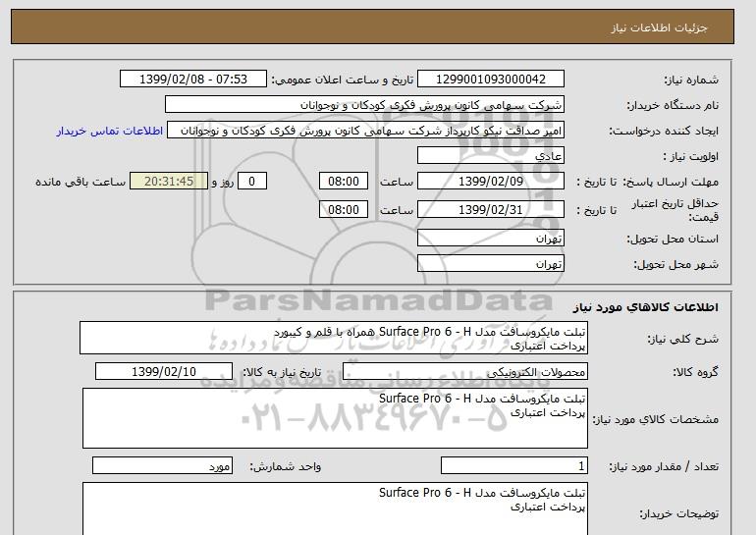Click the section heading اطلاعات کالاهای مورد نیاز
The height and width of the screenshot is (535, 756).
click(x=646, y=307)
